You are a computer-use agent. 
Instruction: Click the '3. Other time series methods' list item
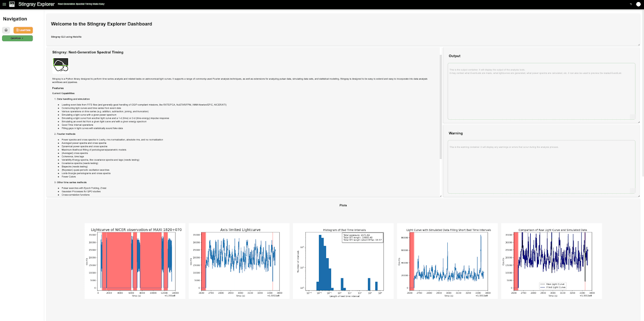70,182
